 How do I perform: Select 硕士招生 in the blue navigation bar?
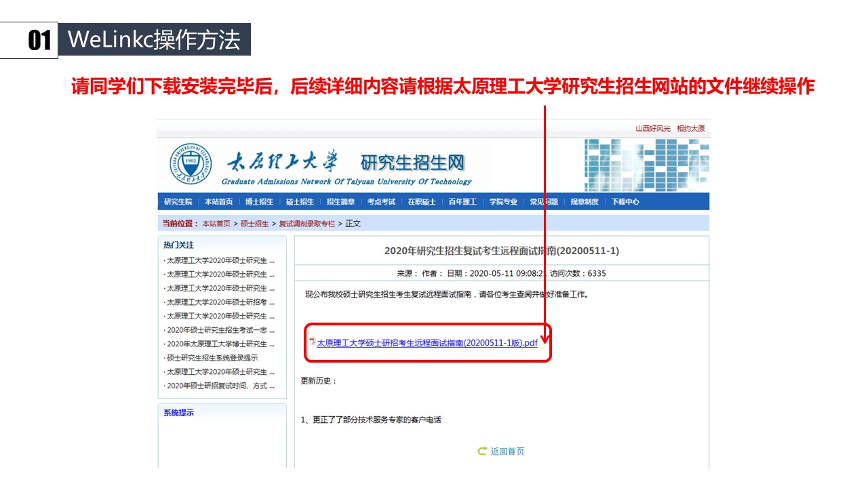coord(300,202)
